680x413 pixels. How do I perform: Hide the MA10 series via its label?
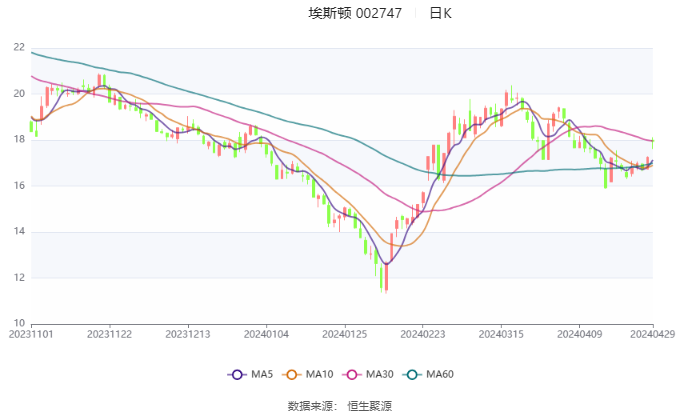tap(320, 374)
